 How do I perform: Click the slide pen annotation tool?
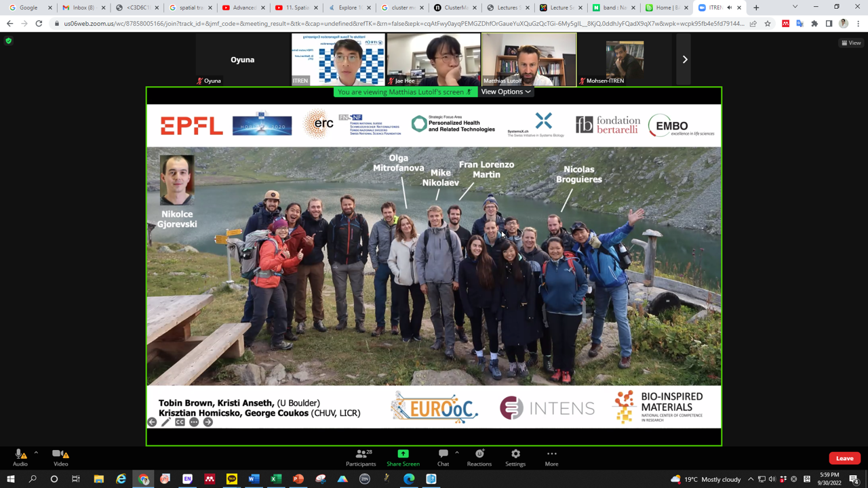click(166, 422)
